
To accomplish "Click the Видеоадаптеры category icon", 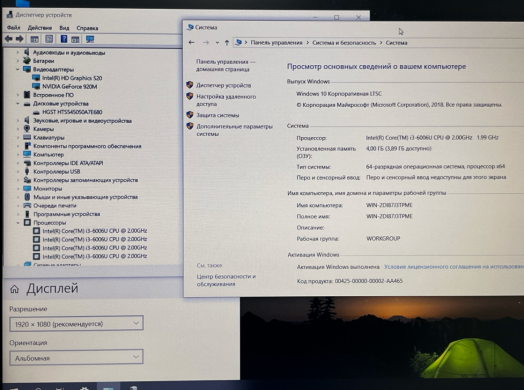I will click(27, 69).
